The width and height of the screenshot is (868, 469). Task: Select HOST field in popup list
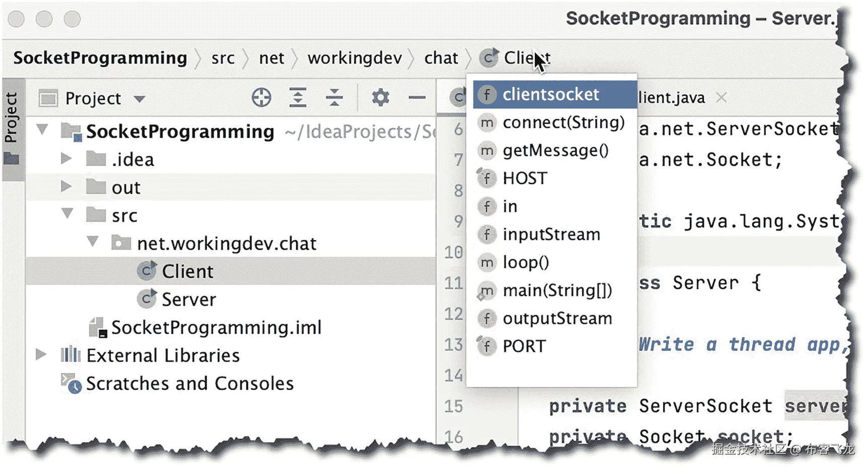pos(555,178)
